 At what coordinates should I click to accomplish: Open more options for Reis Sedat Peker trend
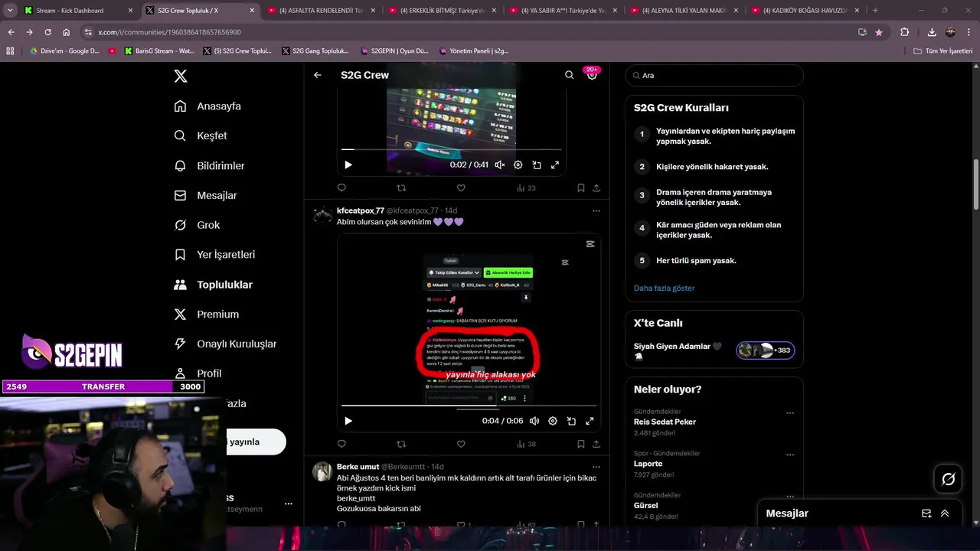coord(790,412)
